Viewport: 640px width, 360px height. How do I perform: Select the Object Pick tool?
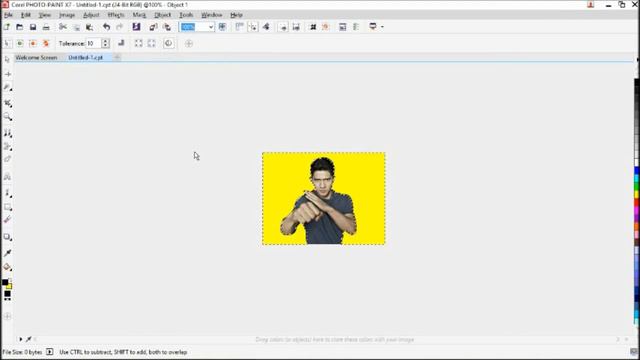(x=7, y=60)
